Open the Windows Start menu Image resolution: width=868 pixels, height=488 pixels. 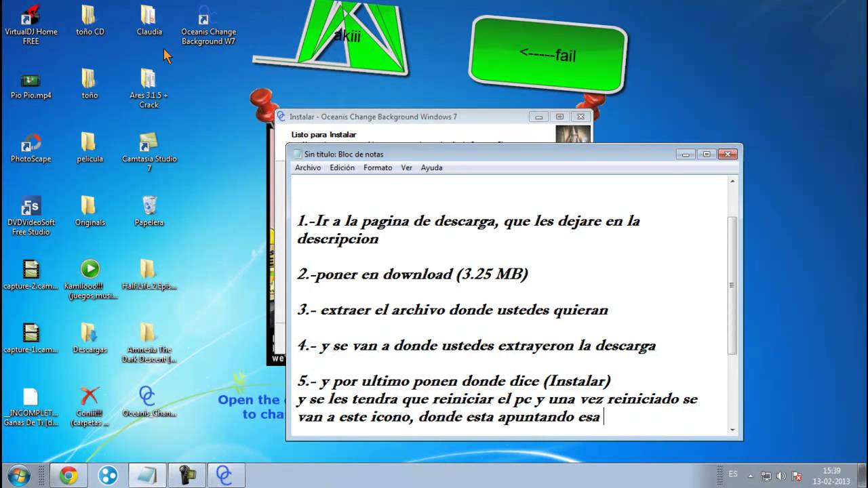click(x=19, y=475)
